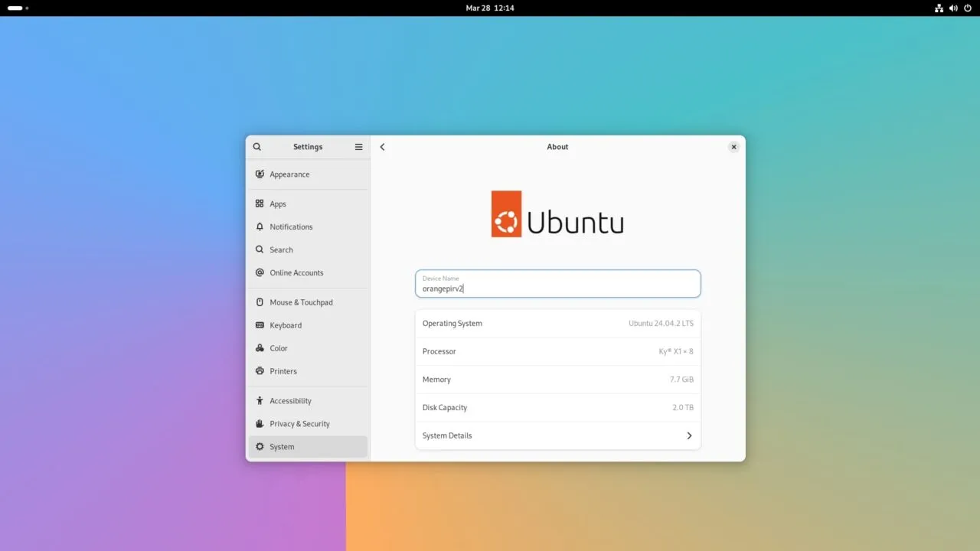
Task: Select Privacy & Security in sidebar
Action: point(299,424)
